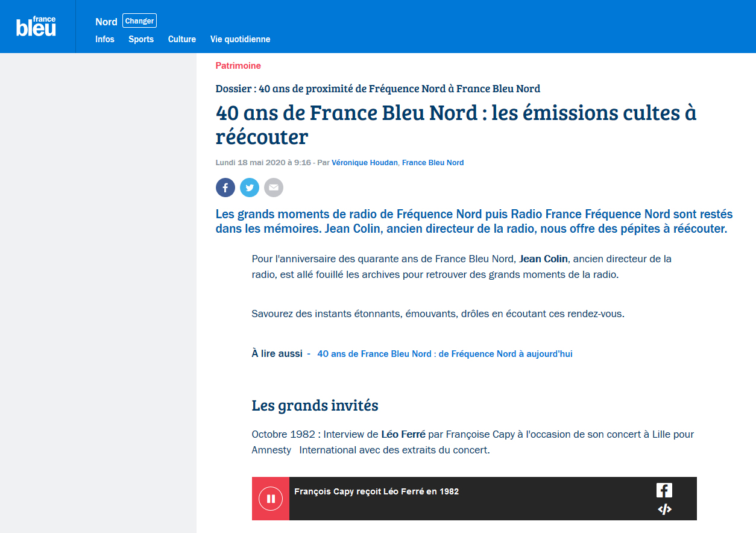Open the Infos menu
Viewport: 756px width, 533px height.
point(105,39)
